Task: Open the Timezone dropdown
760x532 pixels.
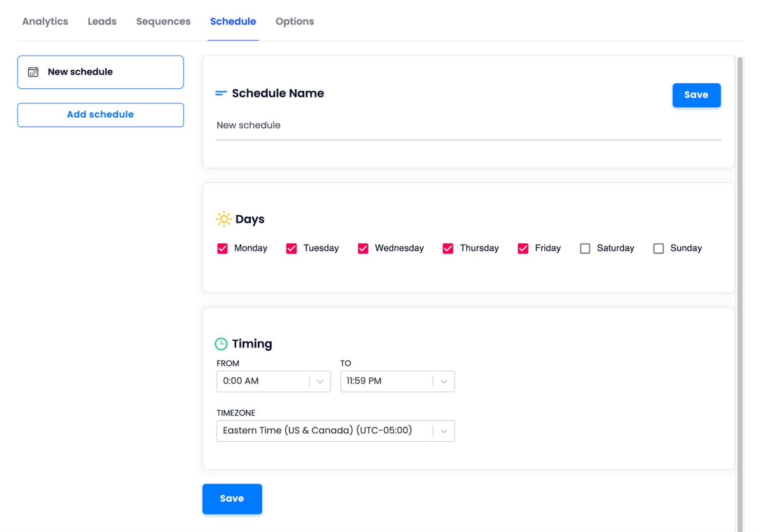Action: point(445,430)
